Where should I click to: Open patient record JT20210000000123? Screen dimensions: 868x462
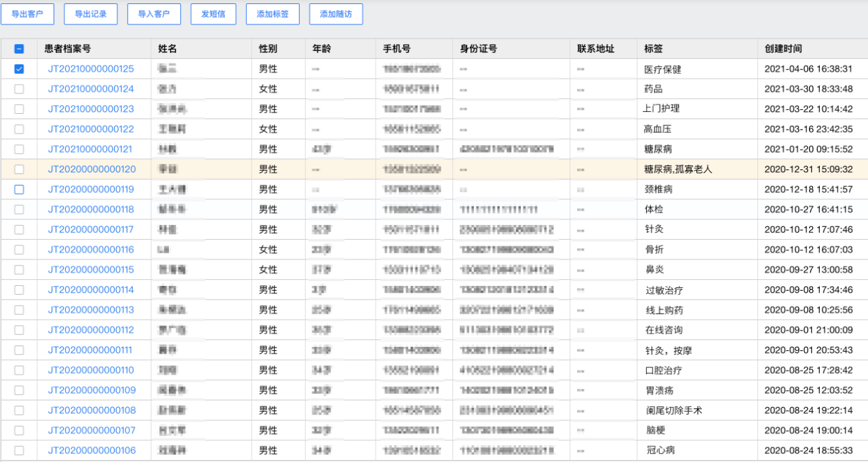point(91,109)
